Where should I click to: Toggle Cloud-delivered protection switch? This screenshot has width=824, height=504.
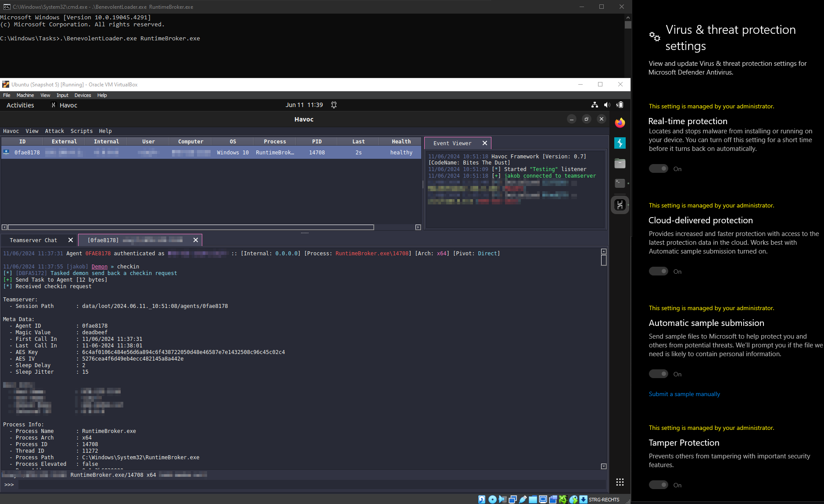point(658,272)
